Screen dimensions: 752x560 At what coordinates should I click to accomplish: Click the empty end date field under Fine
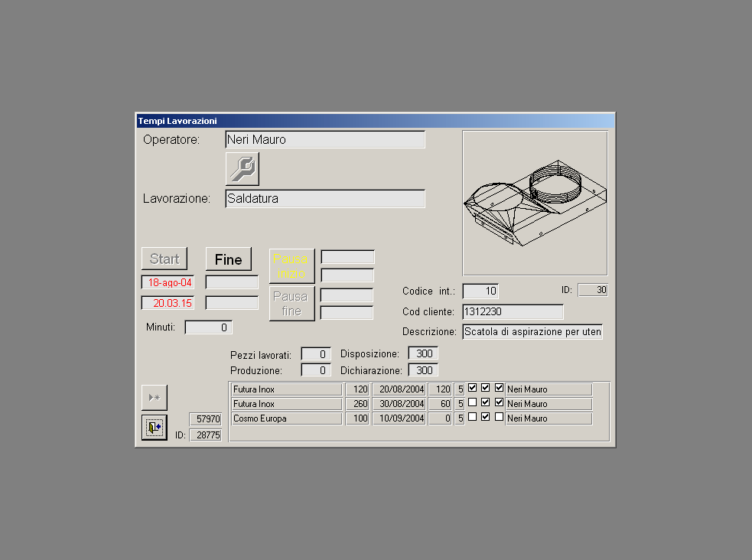[232, 282]
